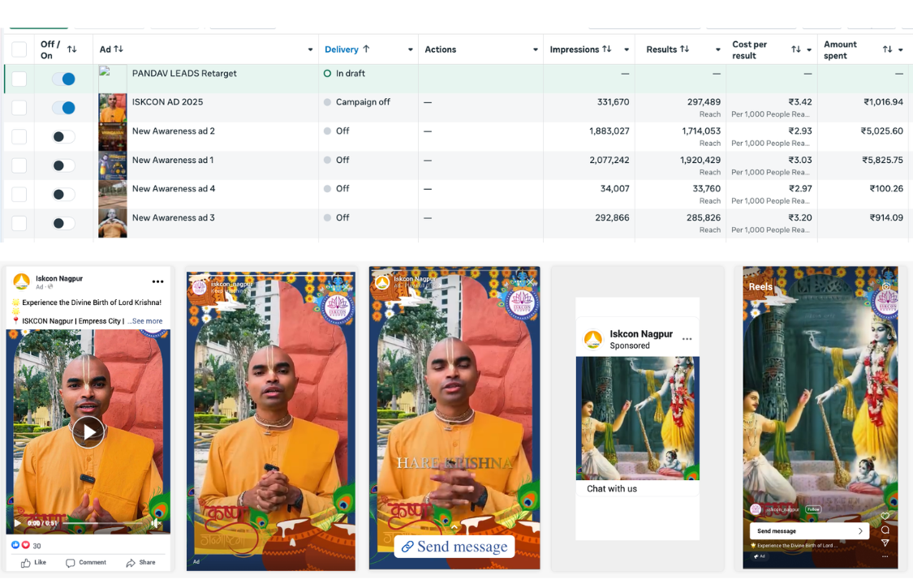Click the camera icon in the Reels preview
This screenshot has height=588, width=913.
click(886, 286)
